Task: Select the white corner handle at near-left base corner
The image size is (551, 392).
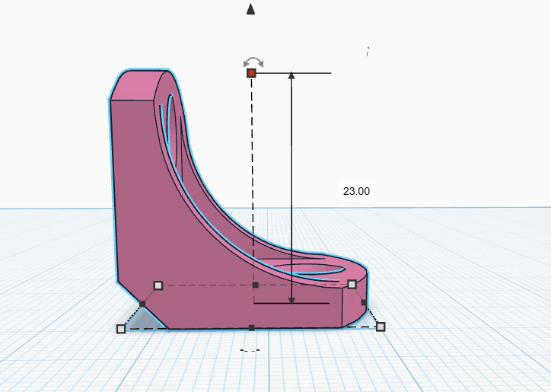Action: pos(121,329)
